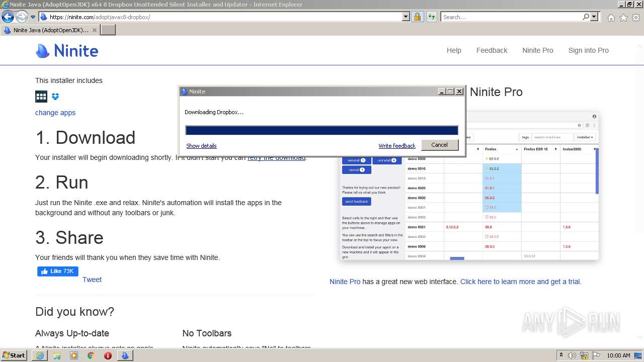
Task: Click the refresh page icon
Action: (431, 17)
